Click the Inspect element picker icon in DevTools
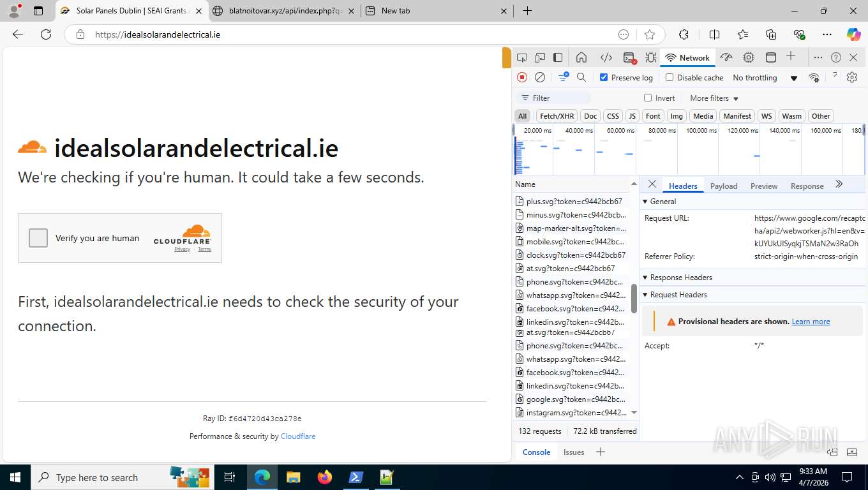 point(522,57)
